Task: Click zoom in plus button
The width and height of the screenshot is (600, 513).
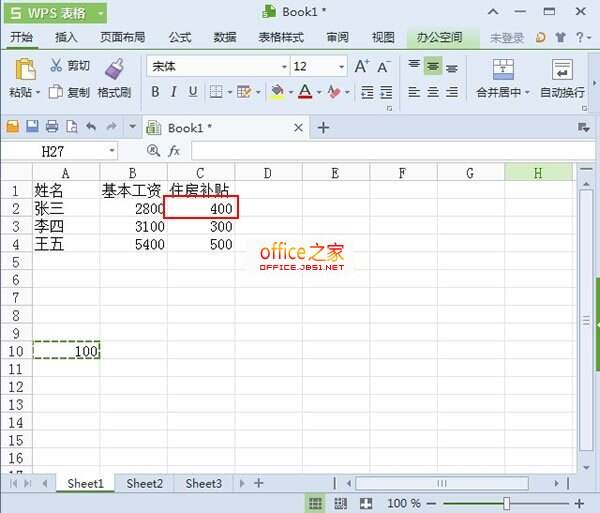Action: point(579,503)
